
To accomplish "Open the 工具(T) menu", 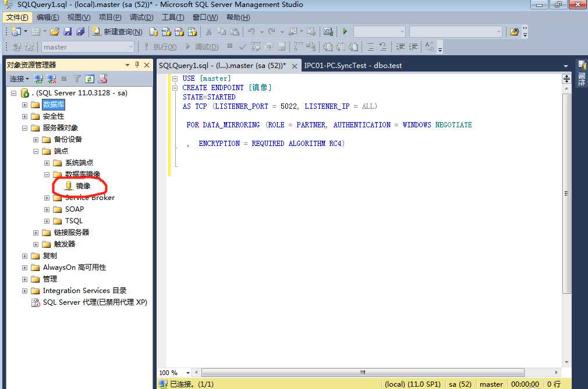I will click(173, 17).
